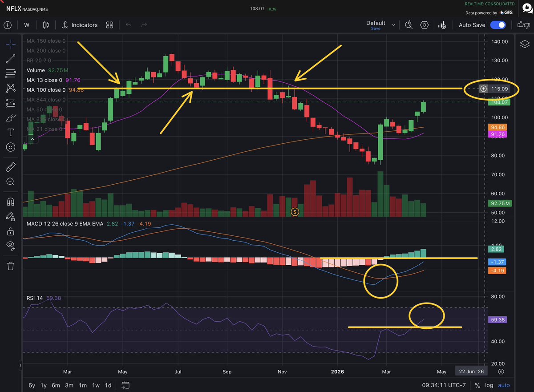
Task: Select the text annotation tool
Action: (11, 133)
